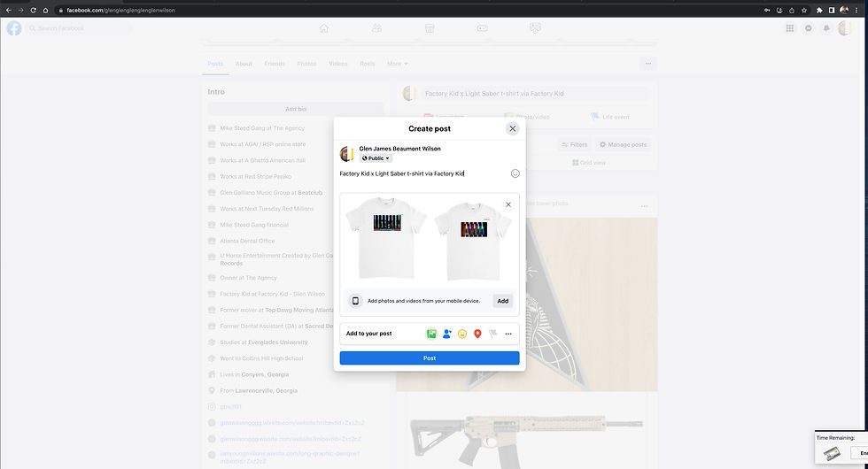Click the Life event option

tap(609, 117)
